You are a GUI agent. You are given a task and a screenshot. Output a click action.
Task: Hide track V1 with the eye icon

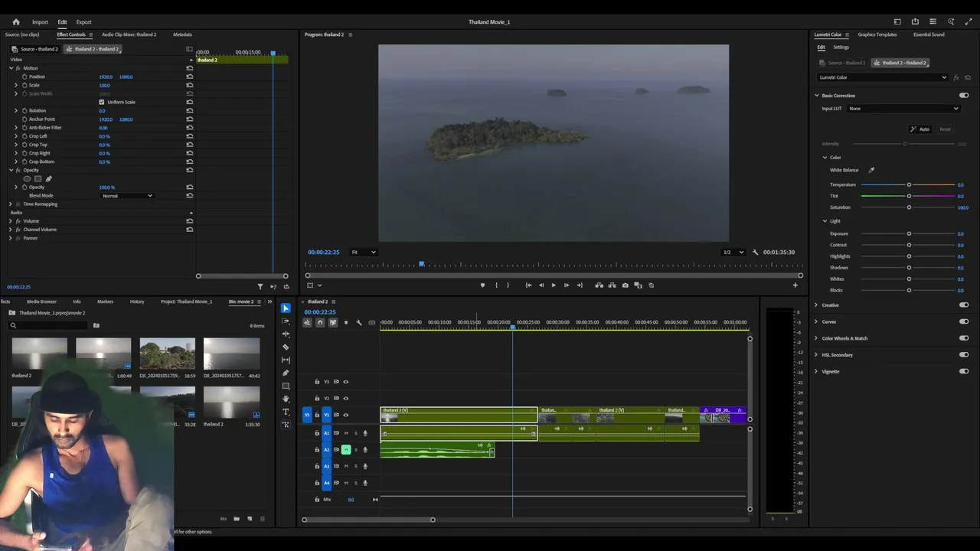345,415
